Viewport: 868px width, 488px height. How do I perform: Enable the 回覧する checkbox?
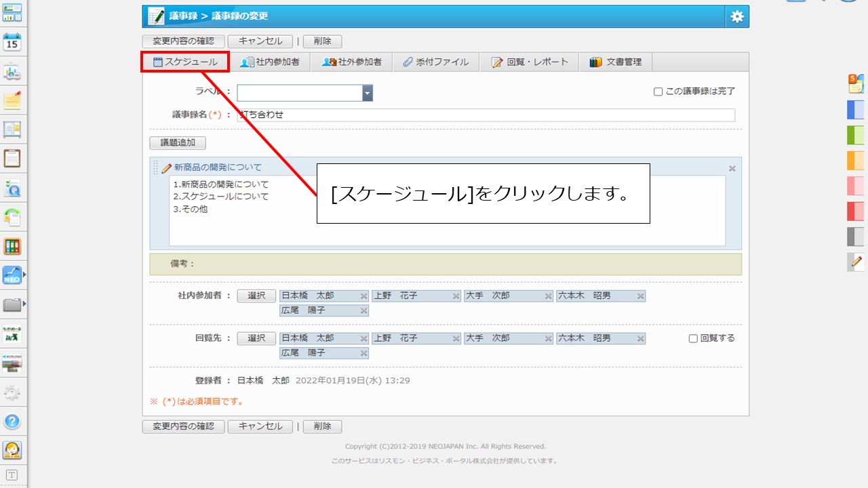(x=693, y=338)
